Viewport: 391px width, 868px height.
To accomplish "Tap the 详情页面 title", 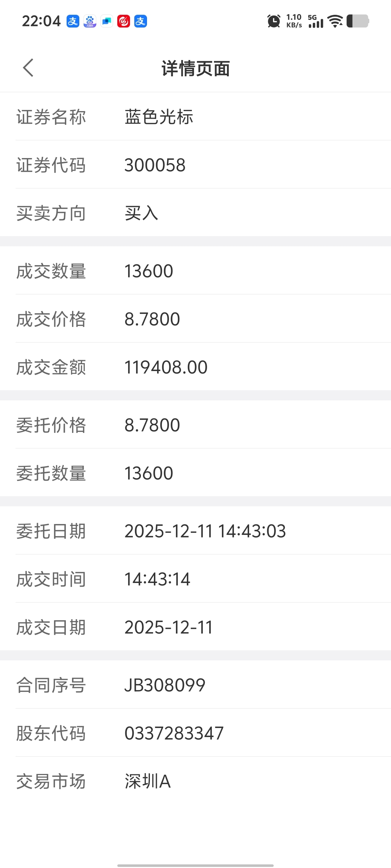I will coord(195,68).
